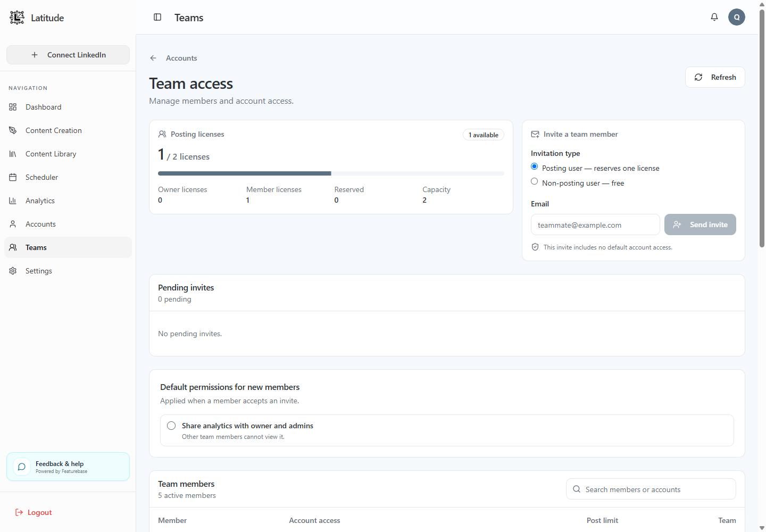Click the Settings gear icon
Viewport: 766px width, 532px height.
[13, 271]
